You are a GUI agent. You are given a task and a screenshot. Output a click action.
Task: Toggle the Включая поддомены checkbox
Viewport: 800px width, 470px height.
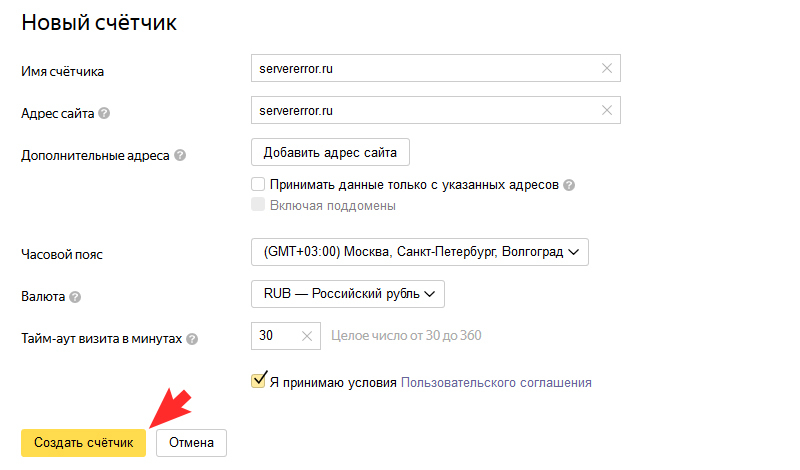point(258,205)
